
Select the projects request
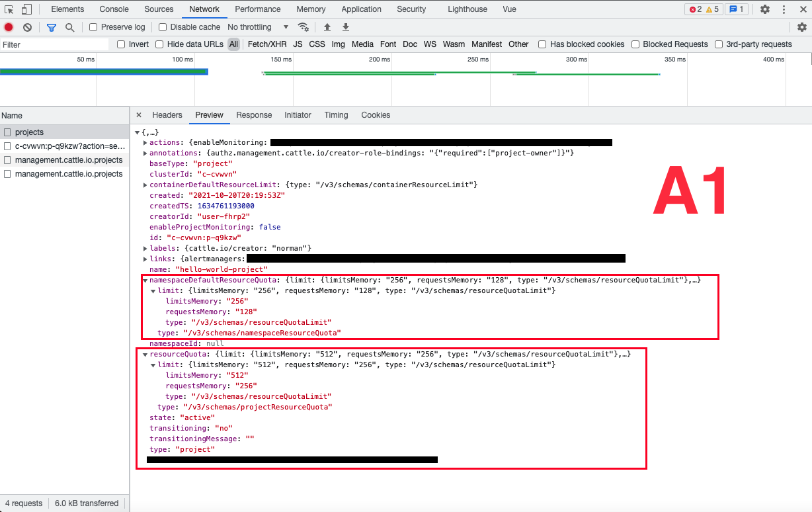coord(31,132)
